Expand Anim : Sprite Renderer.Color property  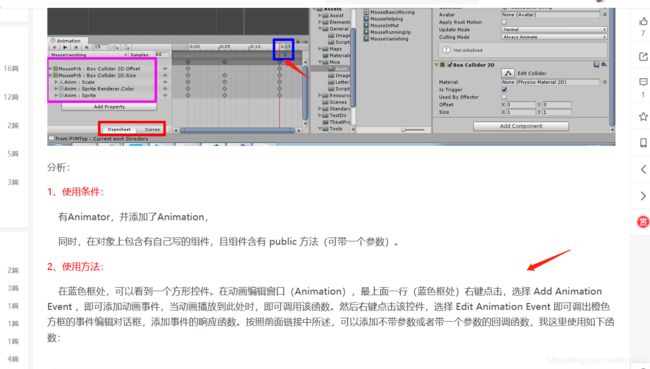pyautogui.click(x=56, y=89)
